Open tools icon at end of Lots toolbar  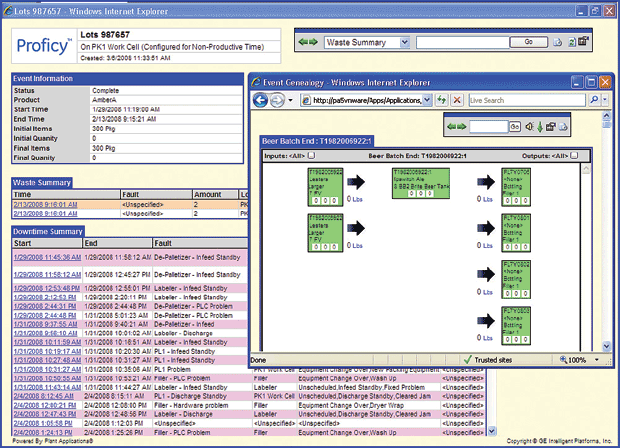click(583, 41)
